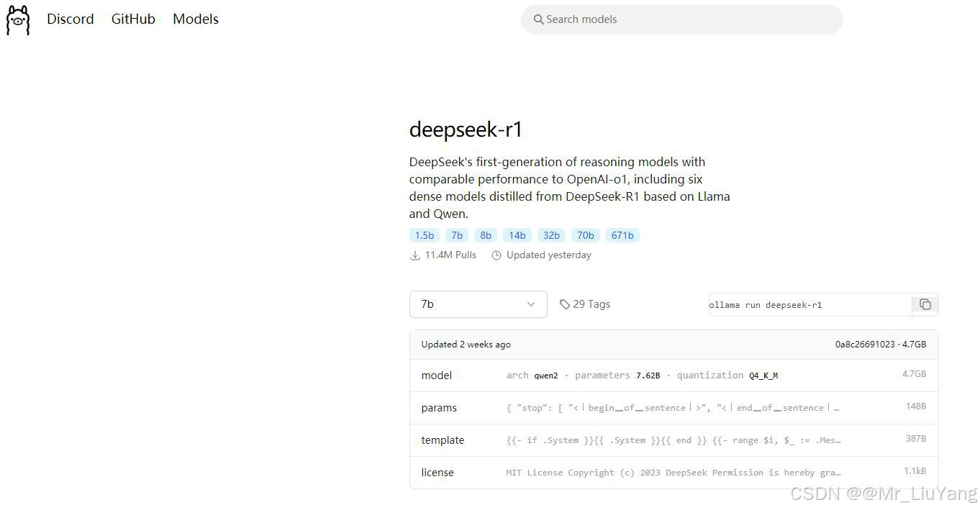
Task: Open the Discord link
Action: pyautogui.click(x=70, y=19)
